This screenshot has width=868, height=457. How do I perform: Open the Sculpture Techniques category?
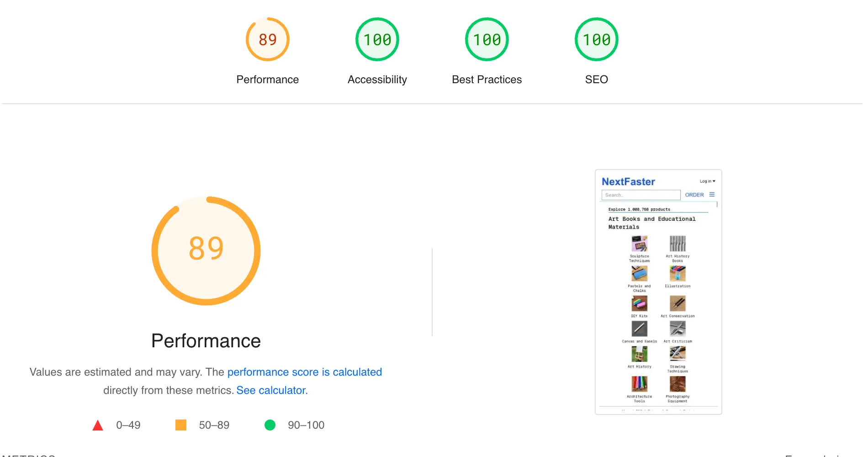[639, 244]
